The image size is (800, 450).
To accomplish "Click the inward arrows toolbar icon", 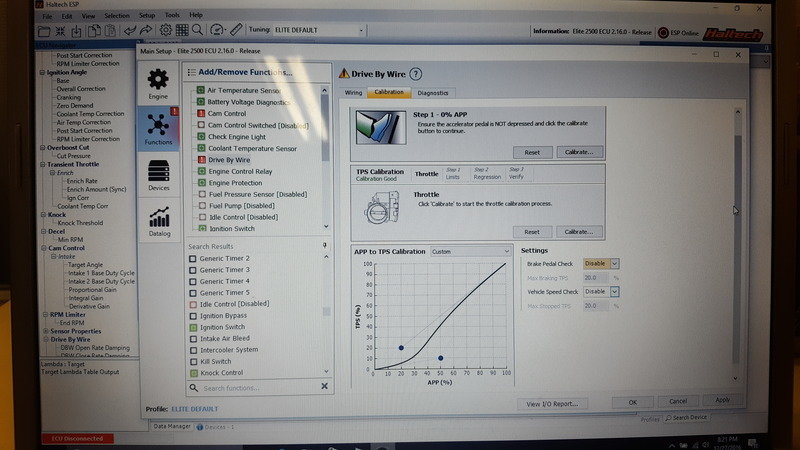I will pos(60,31).
